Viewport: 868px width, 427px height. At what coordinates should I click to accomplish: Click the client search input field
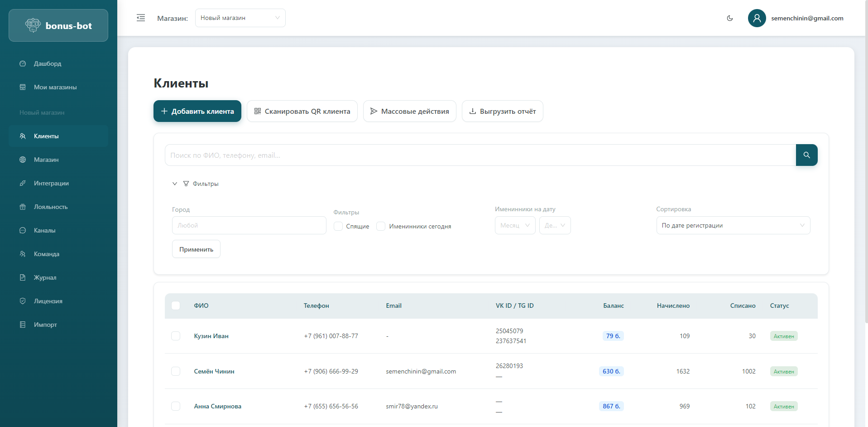[480, 155]
